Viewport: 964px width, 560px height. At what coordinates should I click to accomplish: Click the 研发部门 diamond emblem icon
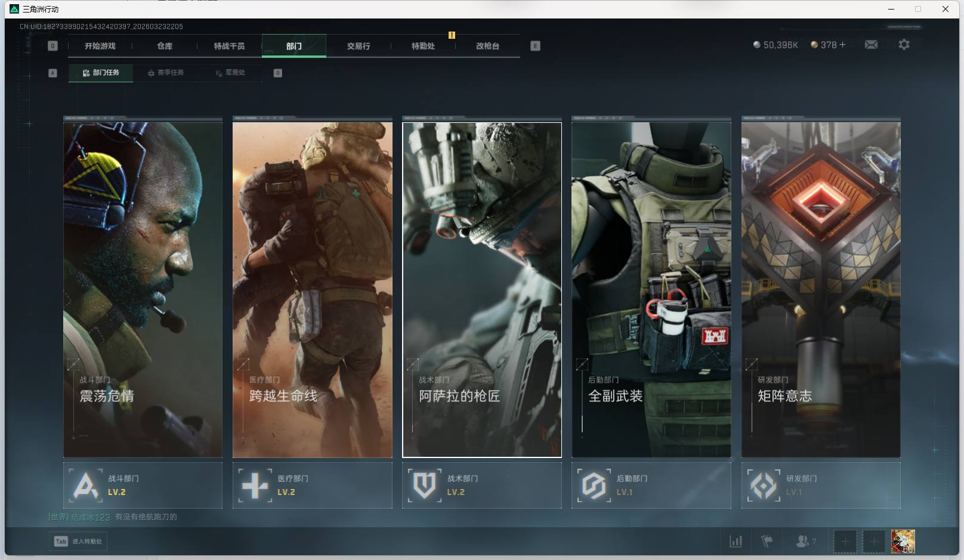(x=763, y=485)
